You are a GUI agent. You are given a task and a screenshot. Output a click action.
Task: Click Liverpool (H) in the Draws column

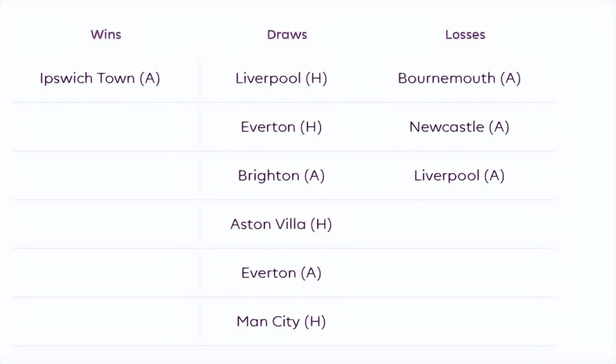click(x=281, y=78)
